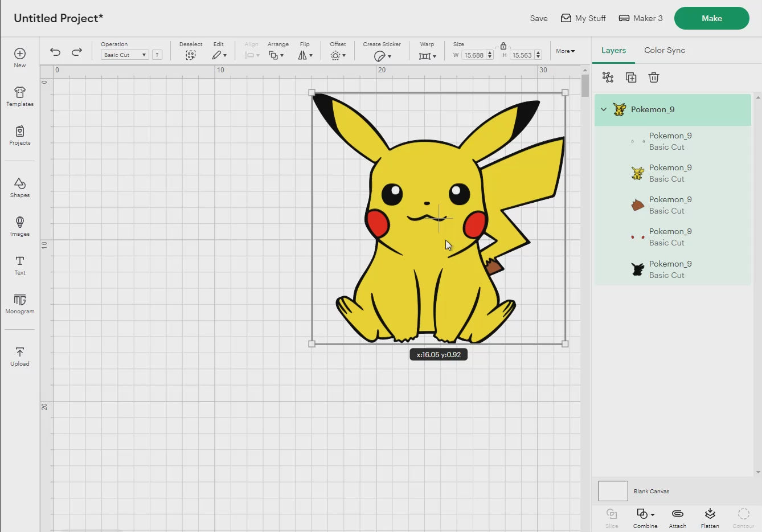Screen dimensions: 762x532
Task: Click the green Make button
Action: (712, 18)
